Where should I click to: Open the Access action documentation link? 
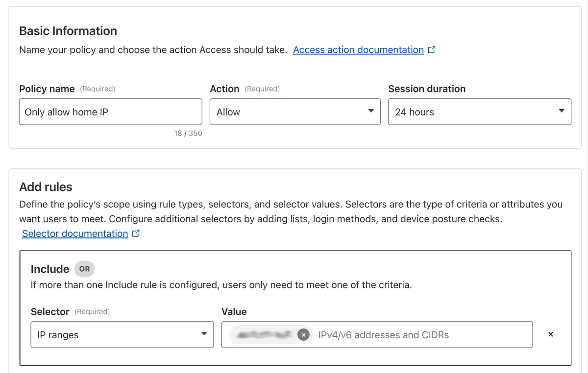(358, 49)
